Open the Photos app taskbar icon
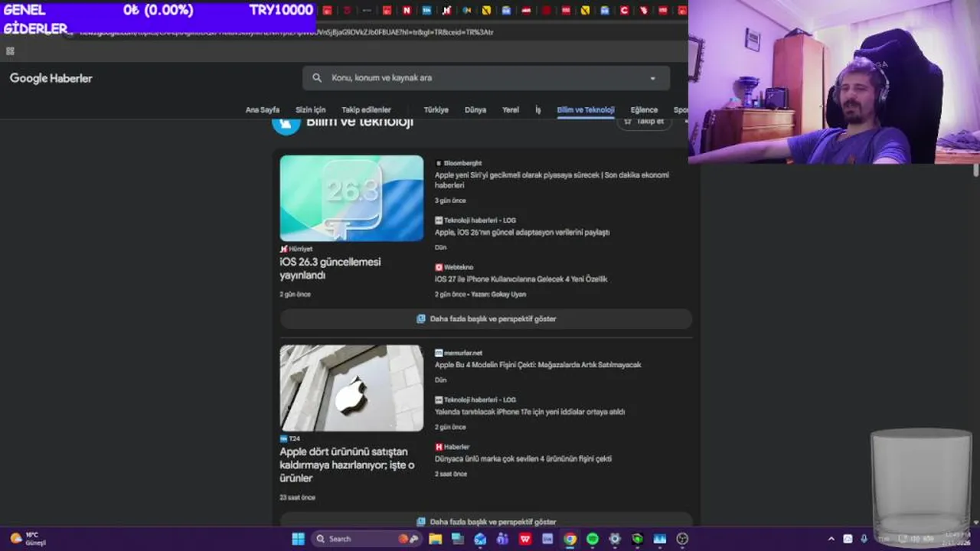This screenshot has width=980, height=551. point(660,539)
